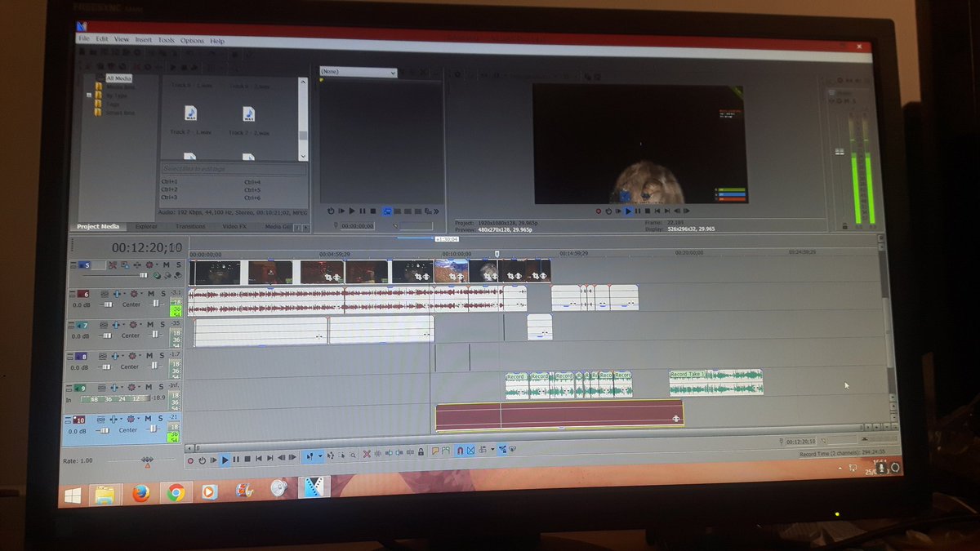Switch to the Transitions tab

(190, 226)
